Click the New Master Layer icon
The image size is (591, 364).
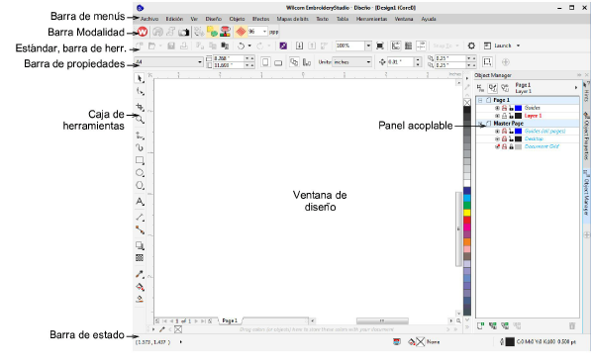pyautogui.click(x=493, y=326)
